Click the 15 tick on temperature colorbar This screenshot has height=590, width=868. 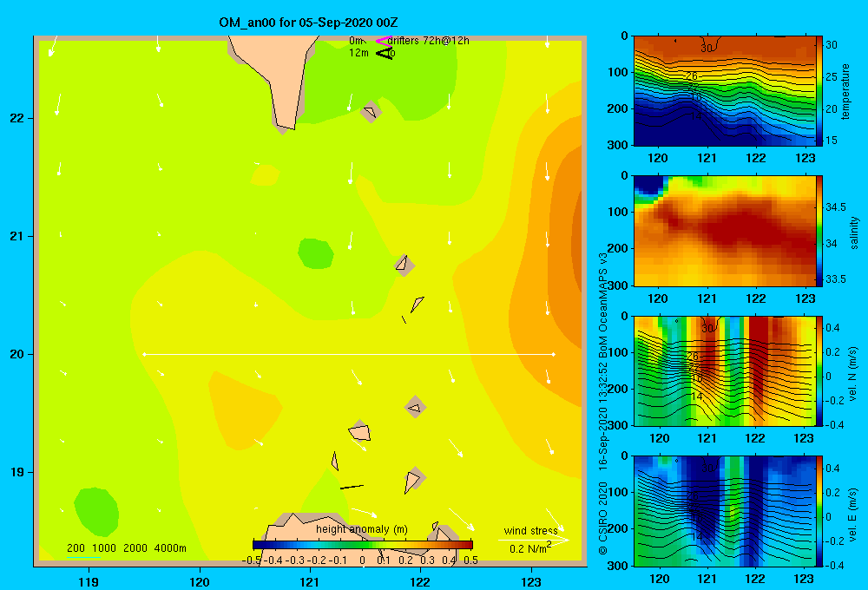(x=832, y=141)
